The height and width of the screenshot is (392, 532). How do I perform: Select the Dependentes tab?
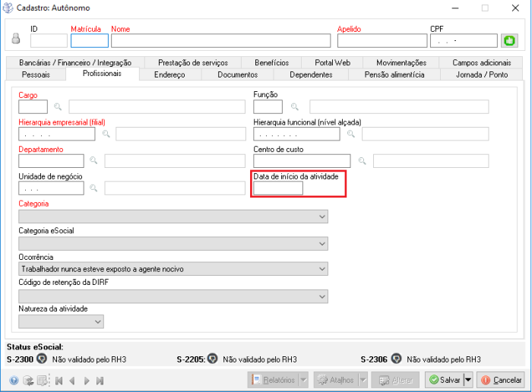click(x=310, y=75)
